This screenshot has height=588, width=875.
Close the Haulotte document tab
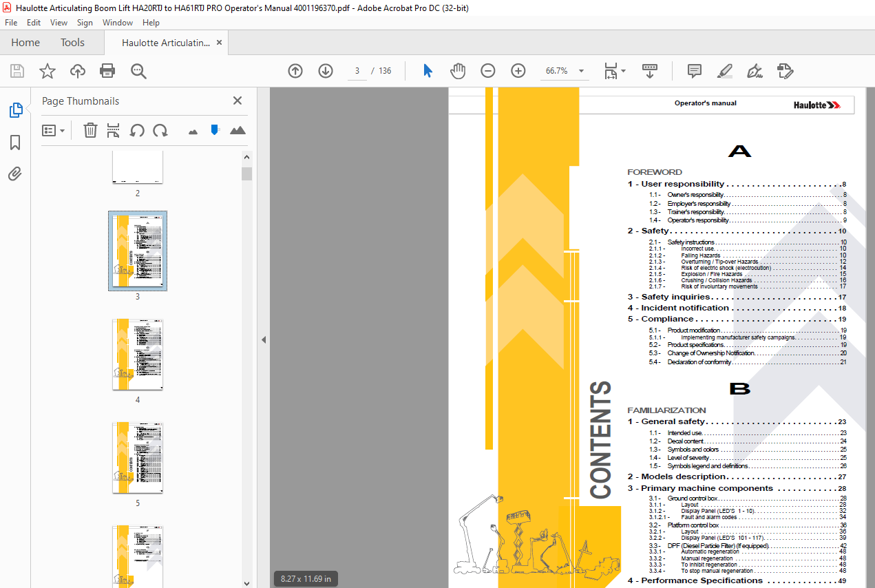[x=219, y=43]
